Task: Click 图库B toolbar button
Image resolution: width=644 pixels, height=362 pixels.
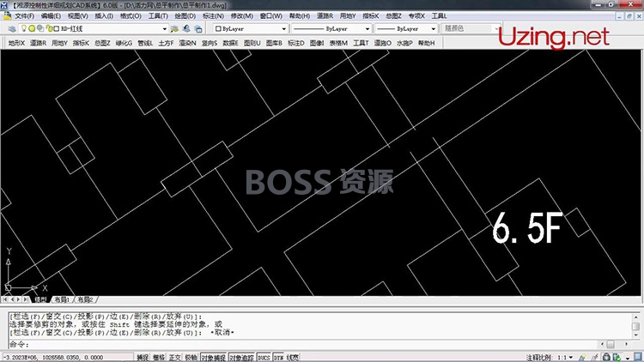Action: (x=274, y=43)
